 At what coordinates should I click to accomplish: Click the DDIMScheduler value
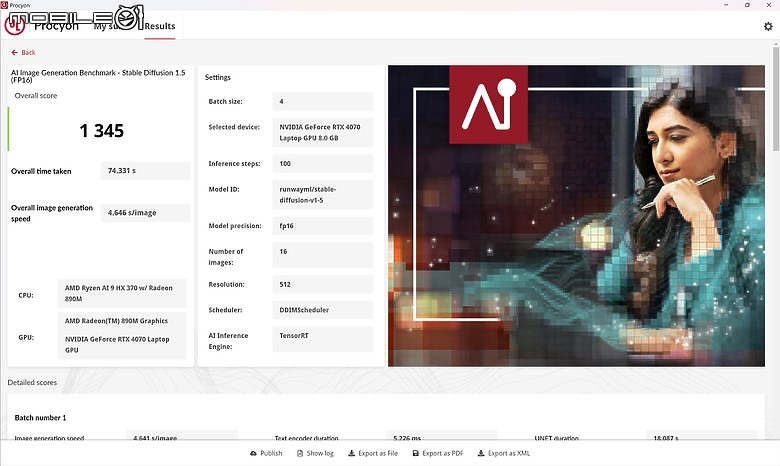[x=322, y=310]
